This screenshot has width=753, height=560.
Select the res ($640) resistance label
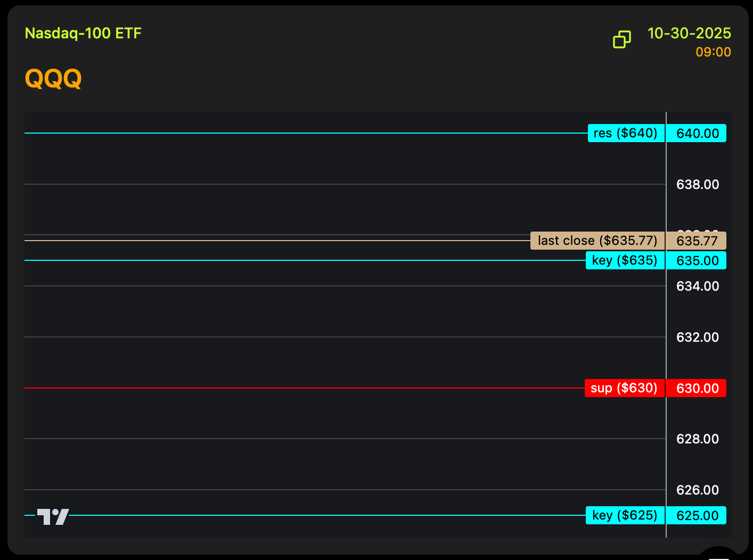[626, 133]
